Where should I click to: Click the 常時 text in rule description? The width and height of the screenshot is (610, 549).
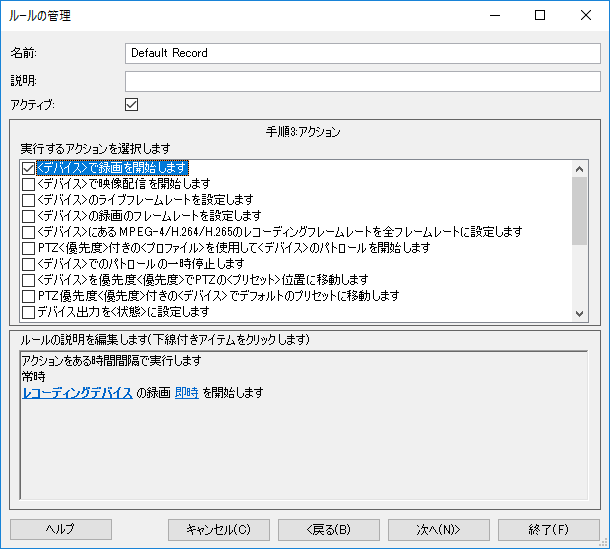[x=33, y=377]
